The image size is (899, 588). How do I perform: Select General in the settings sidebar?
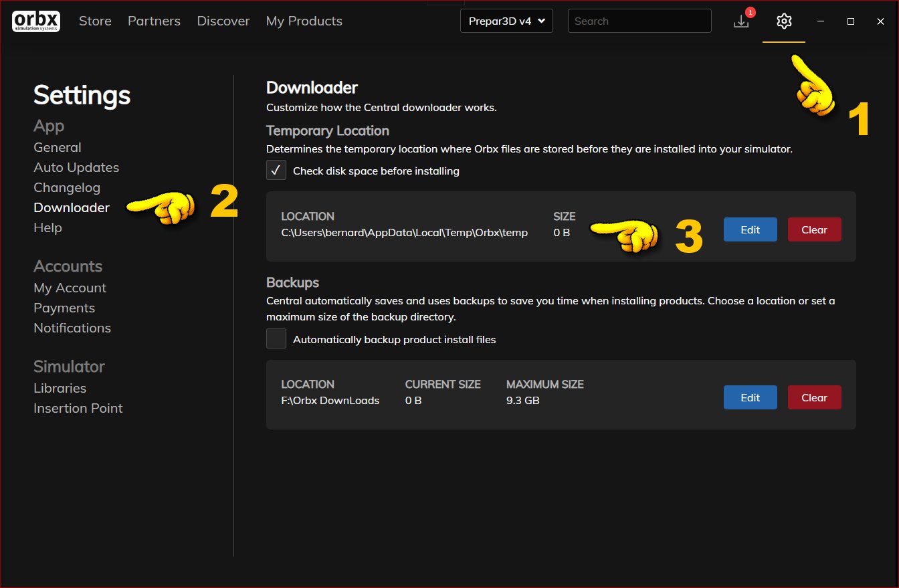tap(58, 147)
